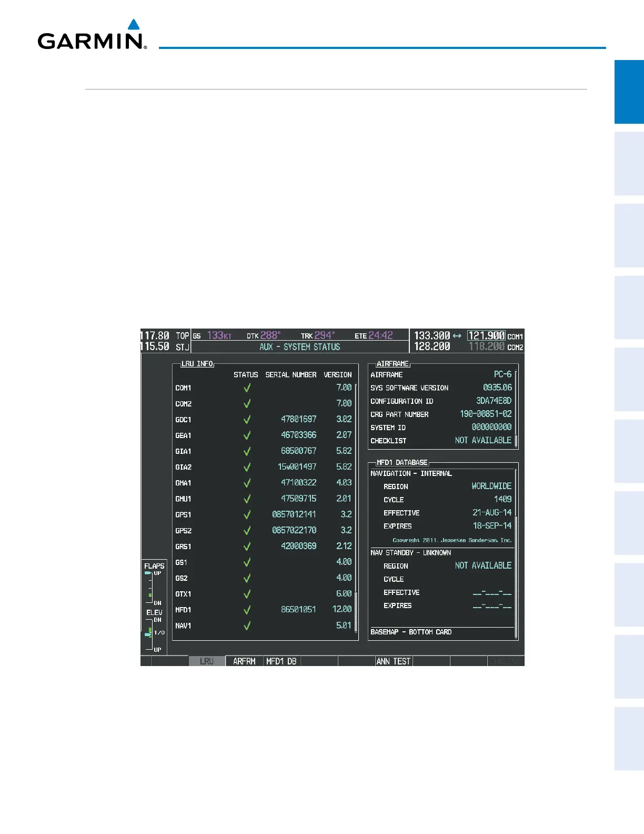Viewport: 644px width, 834px height.
Task: Click the standby REGION NOT AVAILABLE value
Action: [x=484, y=565]
